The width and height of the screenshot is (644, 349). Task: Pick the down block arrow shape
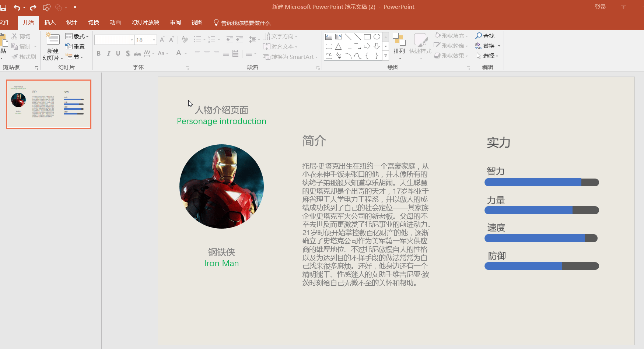click(377, 46)
